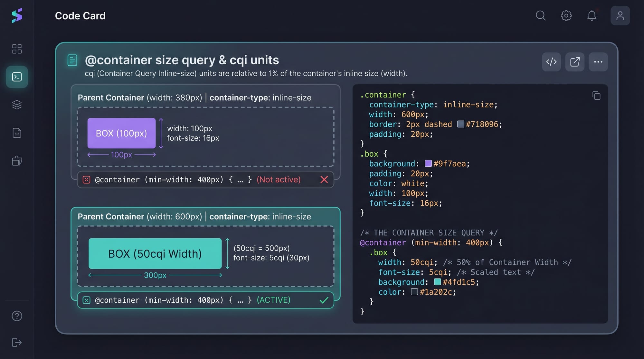644x359 pixels.
Task: Select the terminal code card sidebar icon
Action: tap(17, 77)
